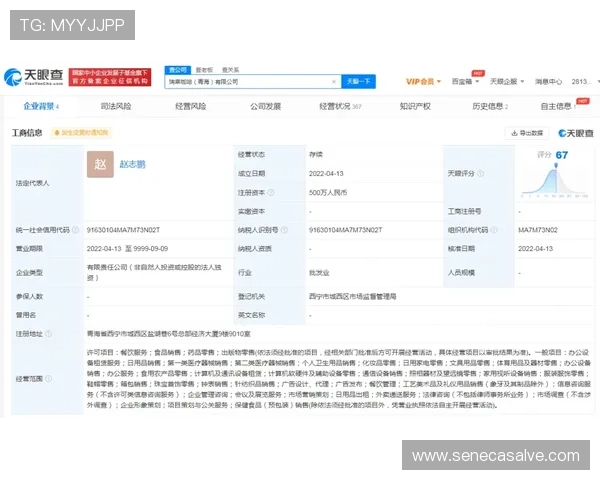Open legal representative 赵志鹏 link
The image size is (600, 480).
pyautogui.click(x=132, y=164)
